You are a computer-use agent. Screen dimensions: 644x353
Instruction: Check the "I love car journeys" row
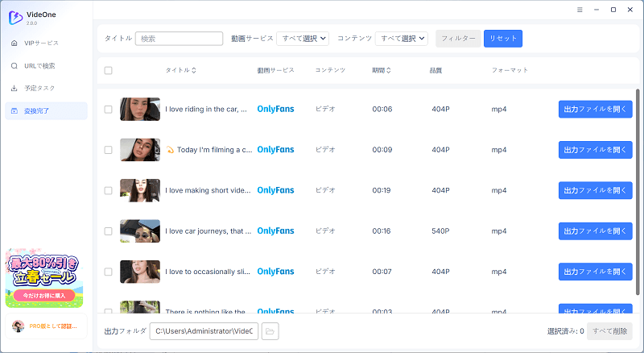pyautogui.click(x=108, y=231)
